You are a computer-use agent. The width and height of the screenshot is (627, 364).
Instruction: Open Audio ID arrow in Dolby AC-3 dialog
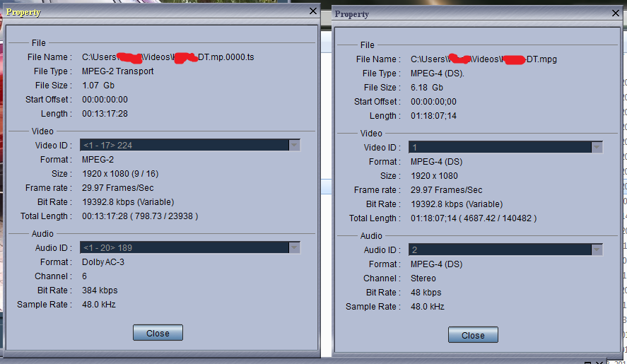[294, 247]
